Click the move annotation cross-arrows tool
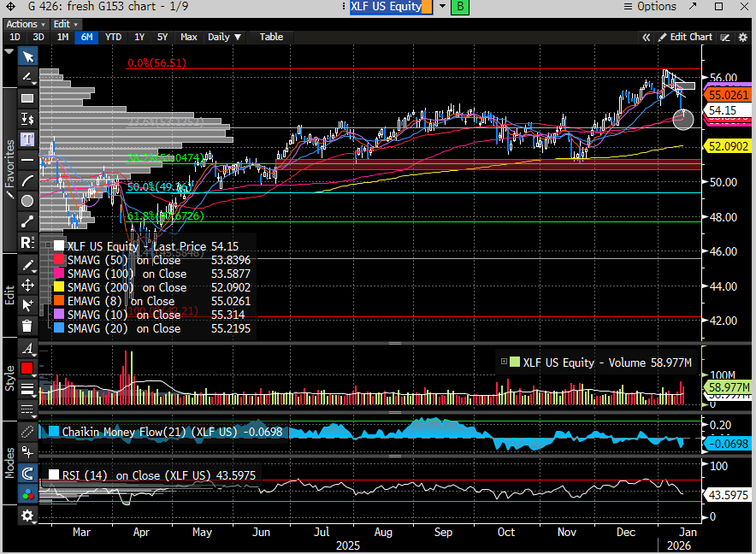Viewport: 756px width, 554px height. coord(27,285)
